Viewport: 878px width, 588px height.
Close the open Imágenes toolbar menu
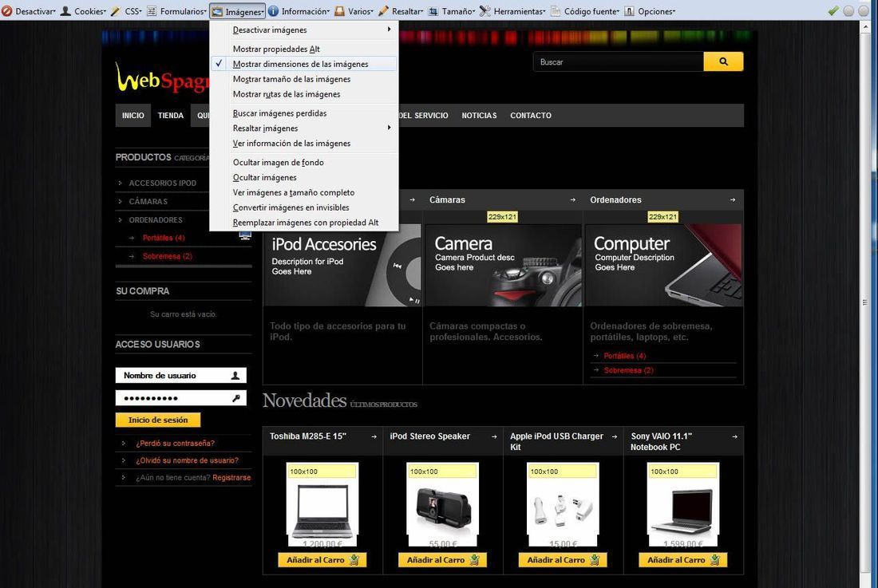coord(237,11)
